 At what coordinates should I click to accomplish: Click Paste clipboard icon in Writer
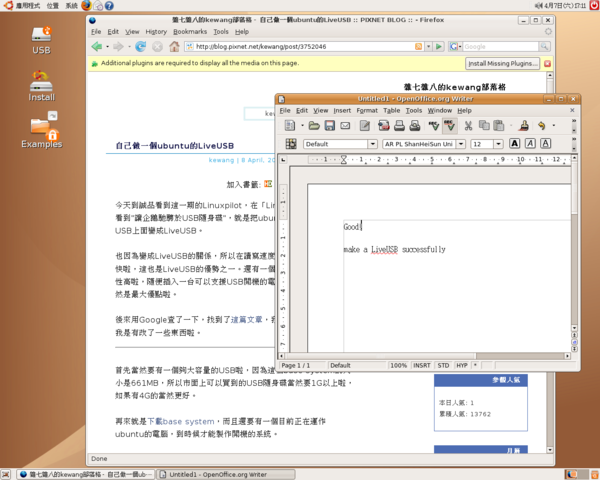498,126
